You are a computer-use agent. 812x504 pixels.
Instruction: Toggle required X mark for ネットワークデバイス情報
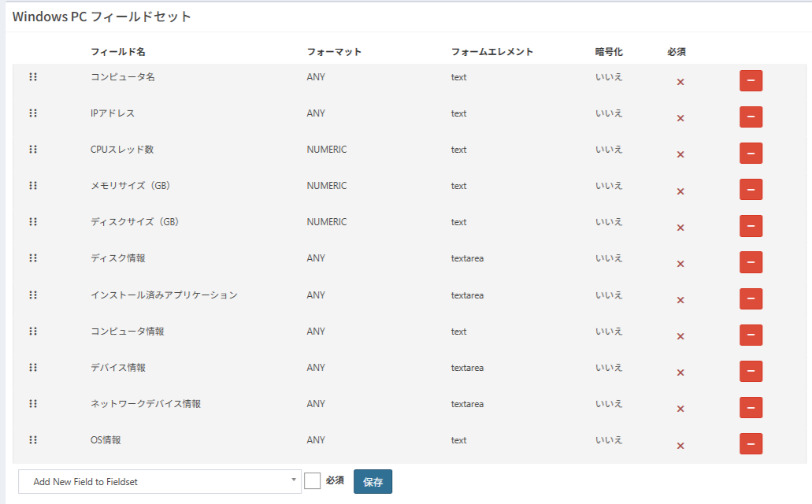coord(680,409)
